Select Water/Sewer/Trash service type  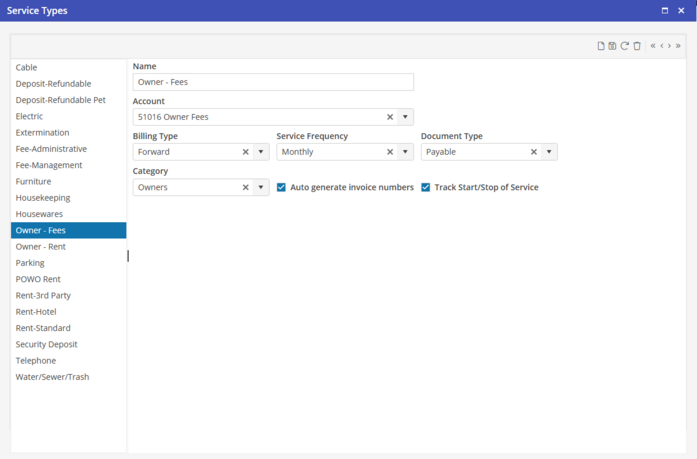coord(52,377)
